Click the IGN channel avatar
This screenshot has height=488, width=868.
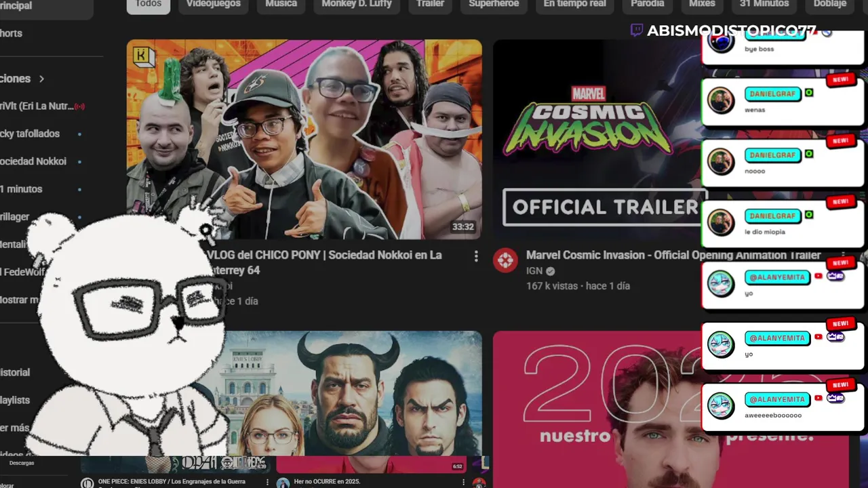point(505,260)
